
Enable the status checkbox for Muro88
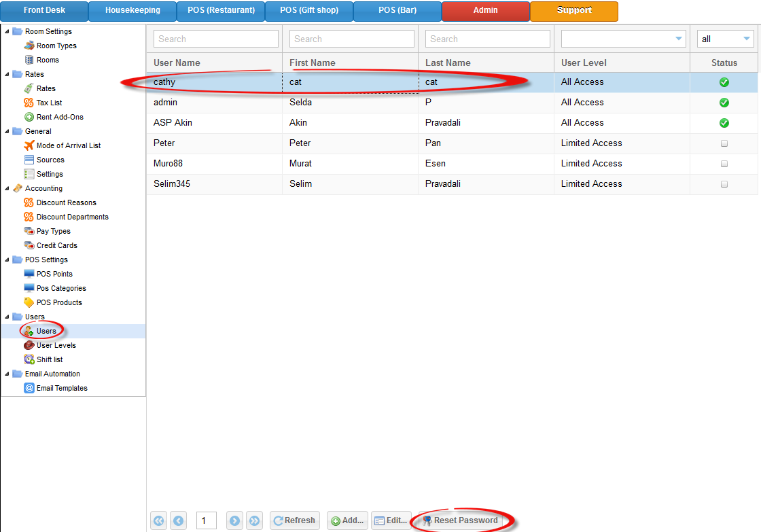[724, 164]
